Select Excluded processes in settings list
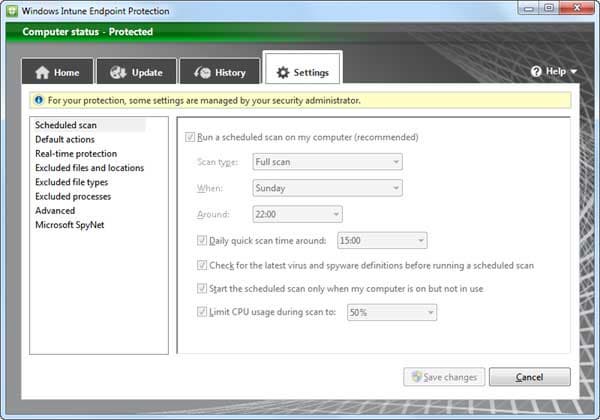This screenshot has height=420, width=600. pyautogui.click(x=73, y=196)
